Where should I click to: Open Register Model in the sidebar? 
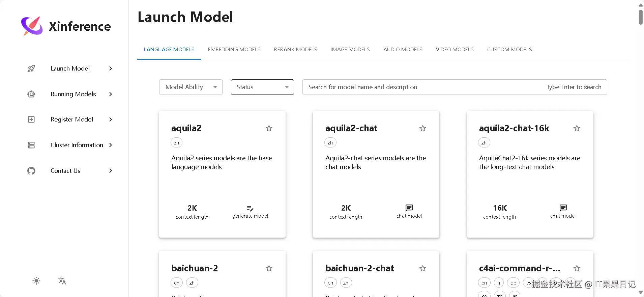pos(72,119)
